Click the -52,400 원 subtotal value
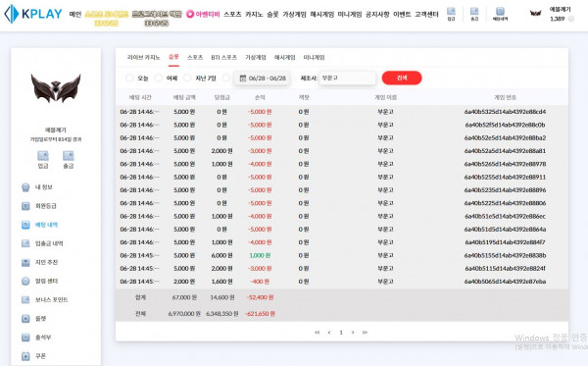 click(x=260, y=297)
